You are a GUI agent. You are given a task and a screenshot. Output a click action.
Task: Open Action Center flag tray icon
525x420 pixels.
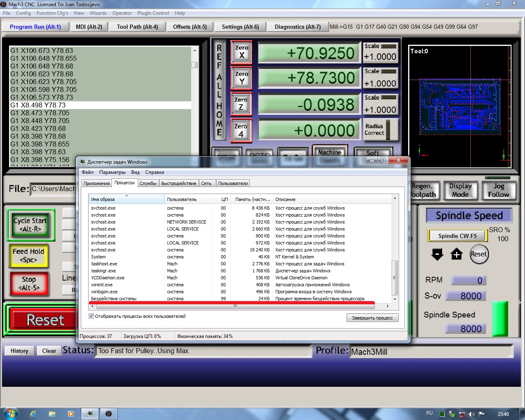coord(482,414)
